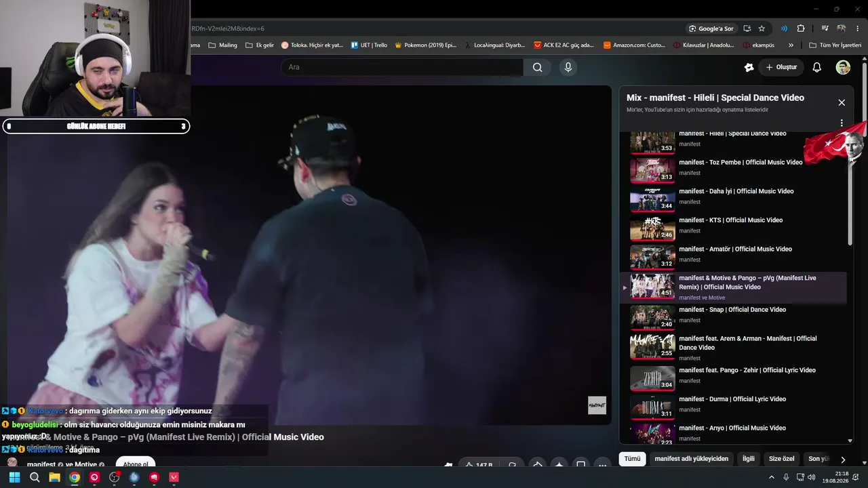Viewport: 868px width, 488px height.
Task: Open Windows taskbar search
Action: click(x=35, y=477)
